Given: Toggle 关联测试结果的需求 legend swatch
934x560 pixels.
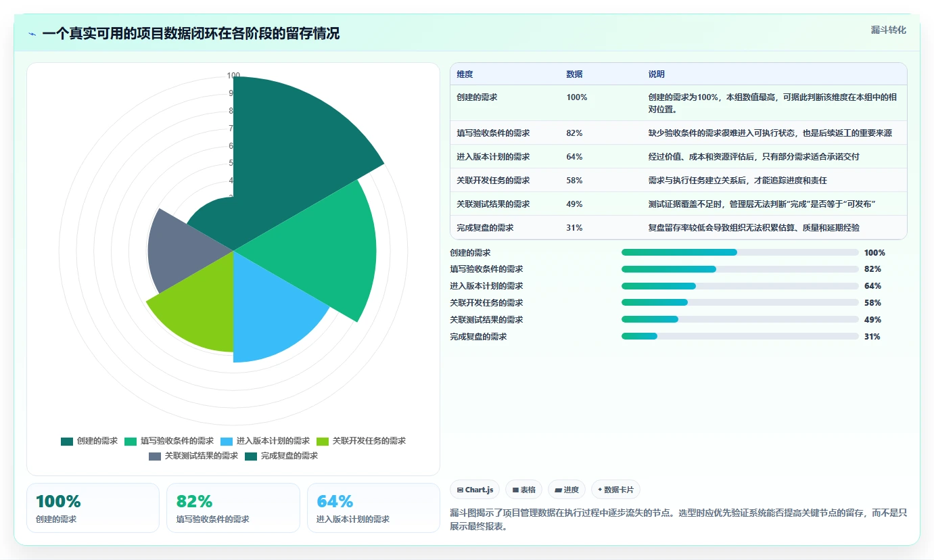Looking at the screenshot, I should (x=155, y=456).
